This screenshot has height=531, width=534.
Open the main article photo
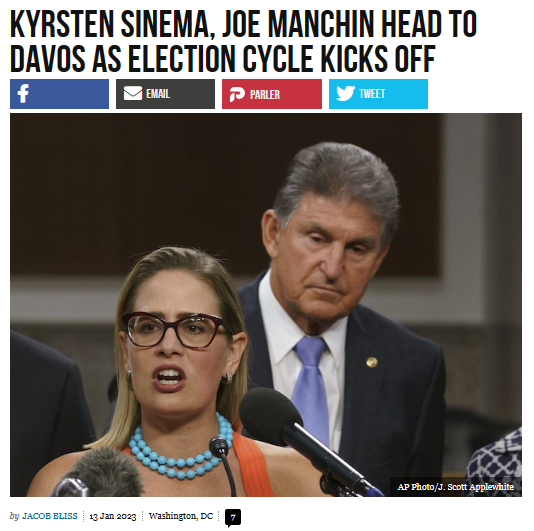[266, 305]
